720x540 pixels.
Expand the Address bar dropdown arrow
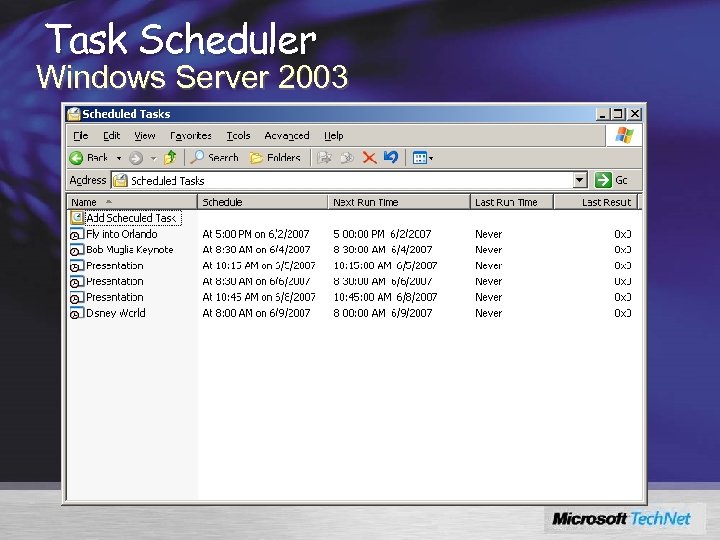(x=580, y=180)
